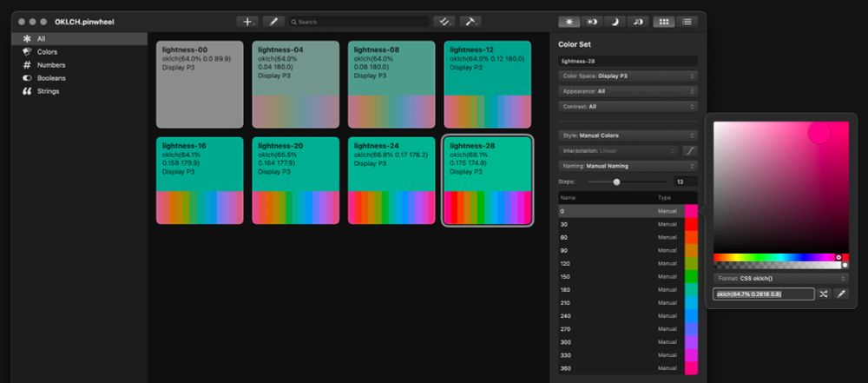Select the lightness-20 color card
Image resolution: width=868 pixels, height=383 pixels.
(296, 181)
